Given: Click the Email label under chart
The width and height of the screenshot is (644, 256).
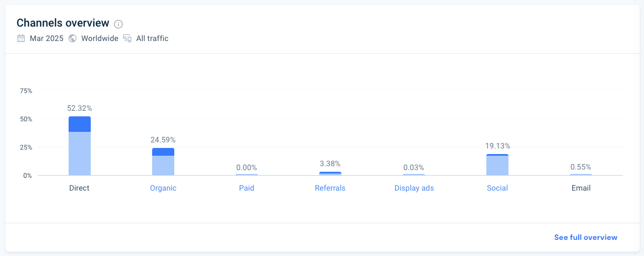Looking at the screenshot, I should point(581,188).
